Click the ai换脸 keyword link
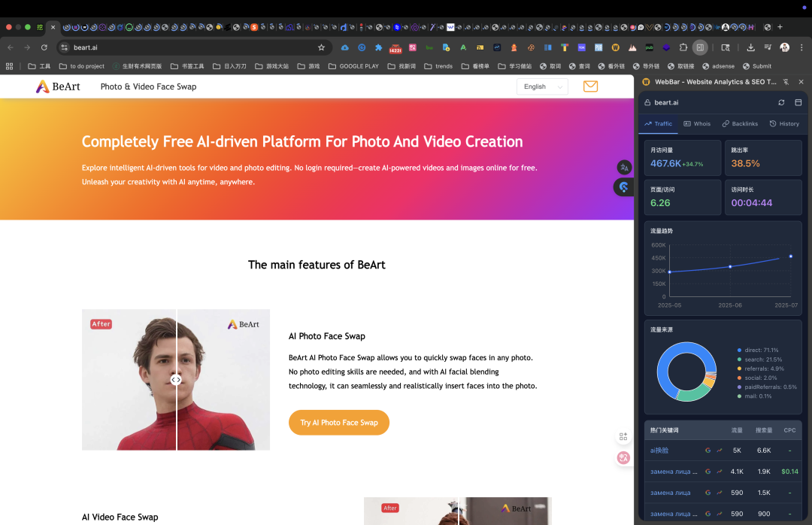This screenshot has width=812, height=525. (x=659, y=451)
